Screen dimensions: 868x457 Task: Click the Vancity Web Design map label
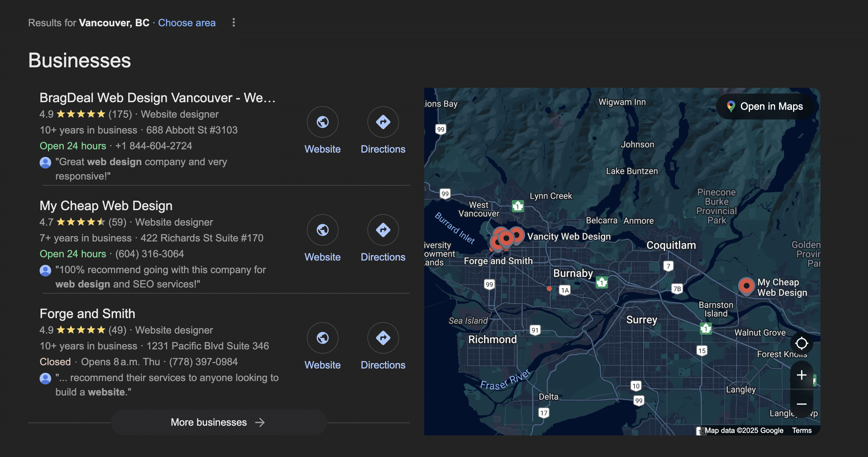569,236
